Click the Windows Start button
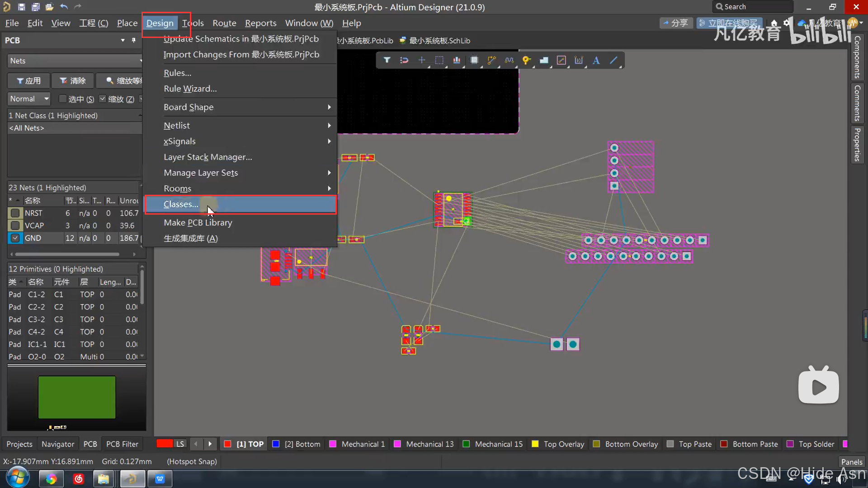 click(18, 478)
